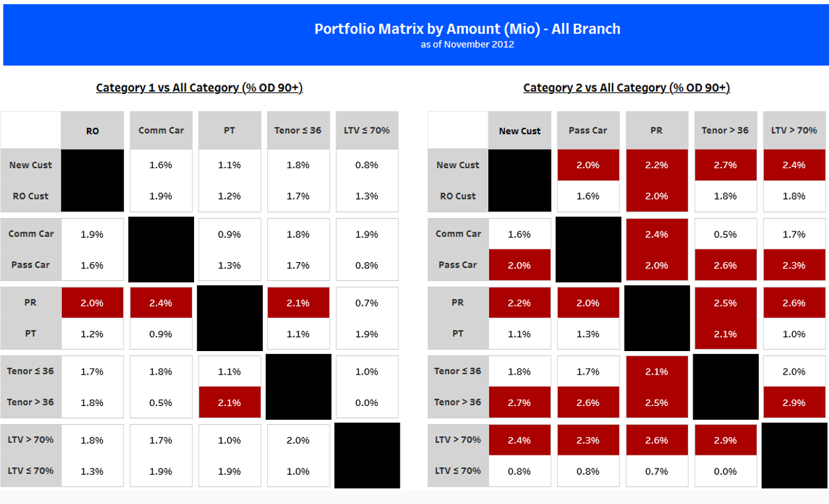Click red 2.4% cell in Category 1 matrix
The width and height of the screenshot is (829, 504).
[x=161, y=303]
